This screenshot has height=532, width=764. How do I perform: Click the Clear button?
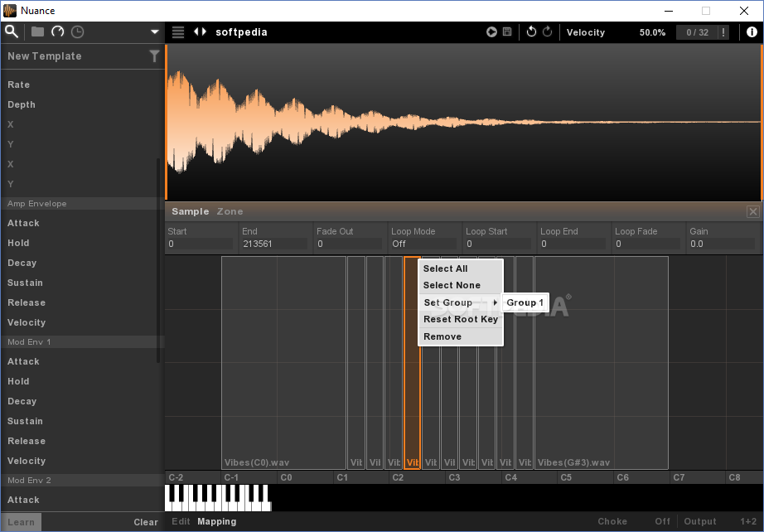146,522
